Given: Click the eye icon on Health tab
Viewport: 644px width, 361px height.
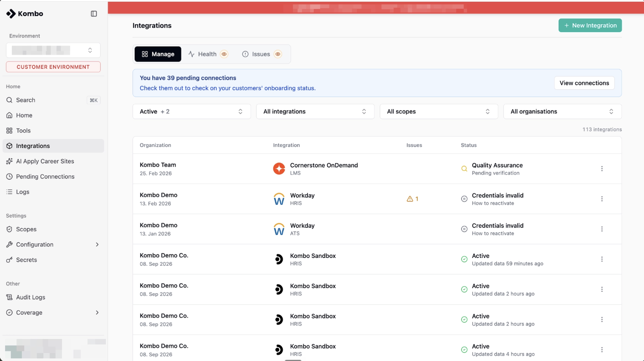Looking at the screenshot, I should pyautogui.click(x=224, y=54).
